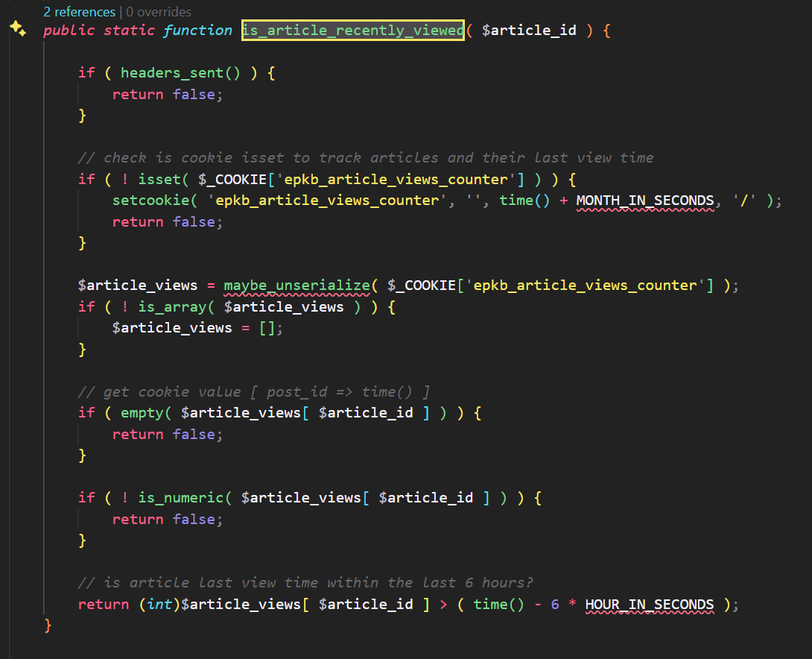Viewport: 812px width, 659px height.
Task: Click the underlined maybe_unserialize function
Action: click(296, 286)
